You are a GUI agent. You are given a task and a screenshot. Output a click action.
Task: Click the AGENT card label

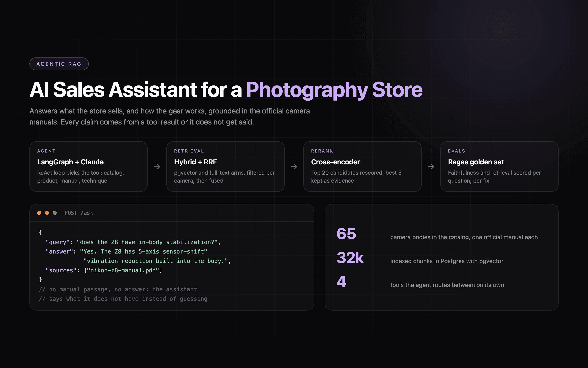pos(46,151)
